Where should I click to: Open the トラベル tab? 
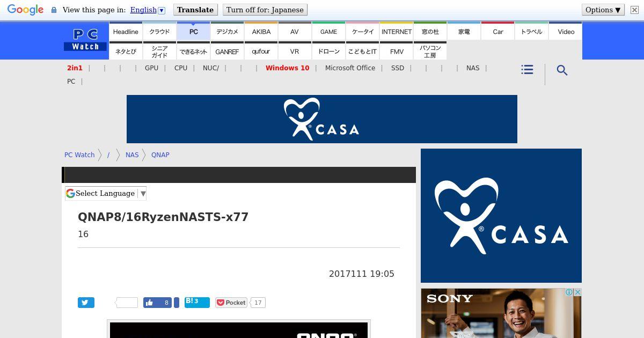(x=531, y=32)
